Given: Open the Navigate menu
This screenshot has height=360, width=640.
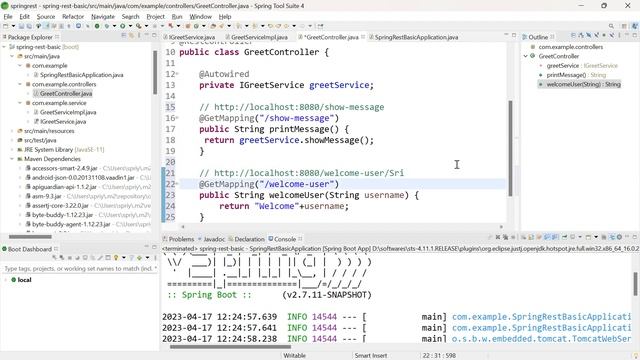Looking at the screenshot, I should (103, 17).
